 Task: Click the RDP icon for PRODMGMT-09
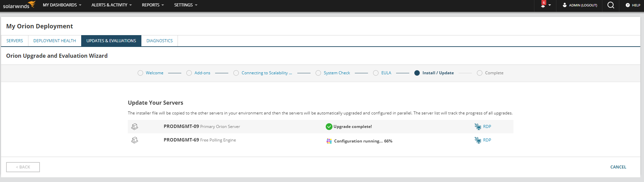point(478,127)
